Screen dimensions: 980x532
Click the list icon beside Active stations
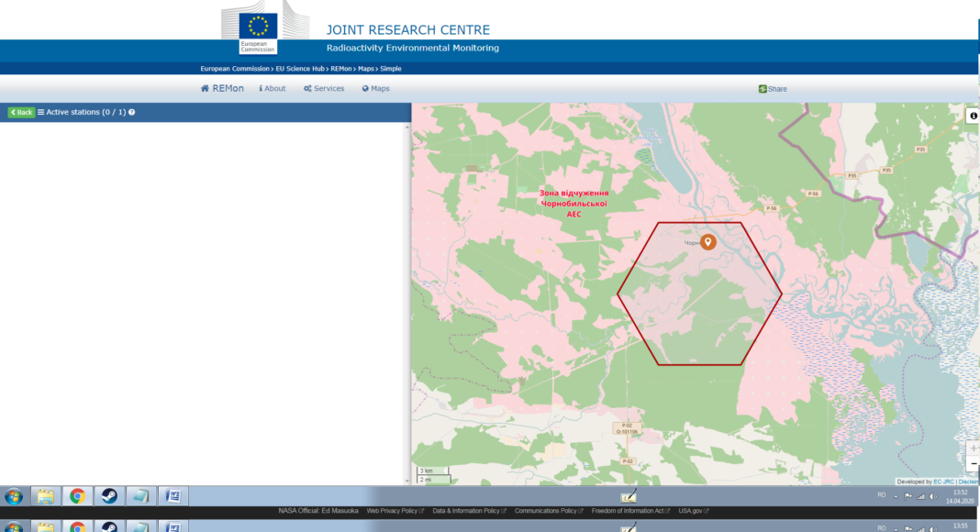40,113
